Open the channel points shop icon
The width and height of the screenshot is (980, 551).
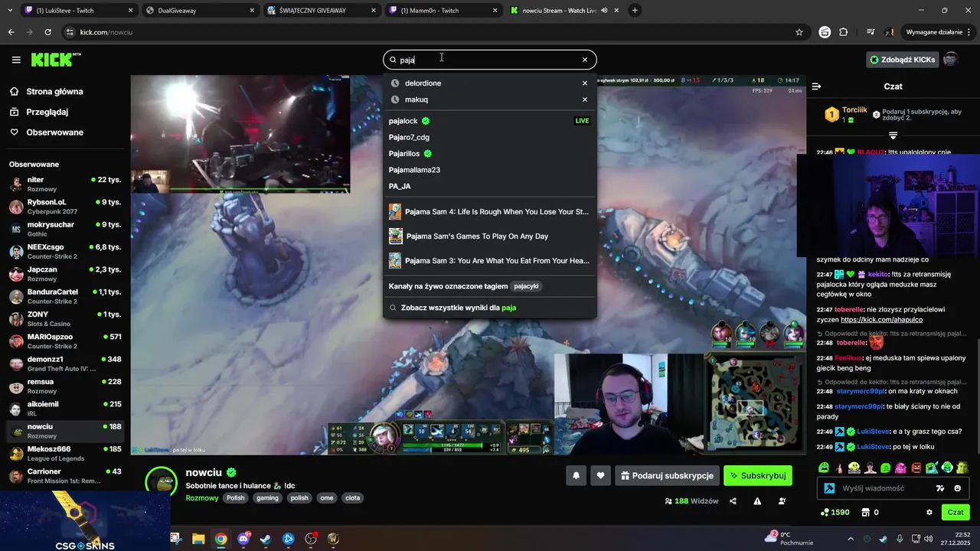coord(866,513)
